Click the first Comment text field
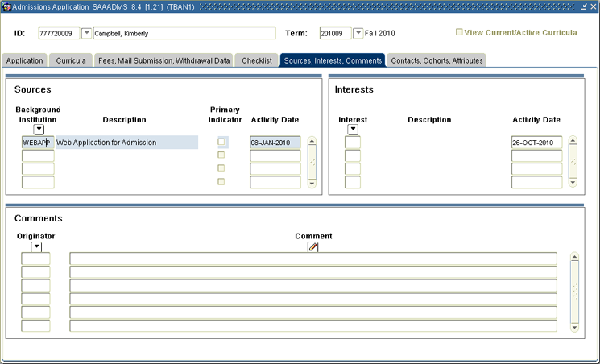Viewport: 600px width, 364px height. (x=313, y=259)
